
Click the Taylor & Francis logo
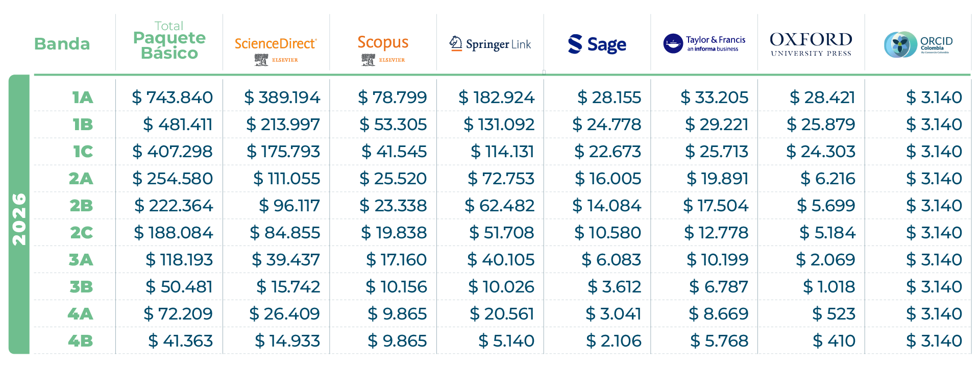(x=704, y=43)
